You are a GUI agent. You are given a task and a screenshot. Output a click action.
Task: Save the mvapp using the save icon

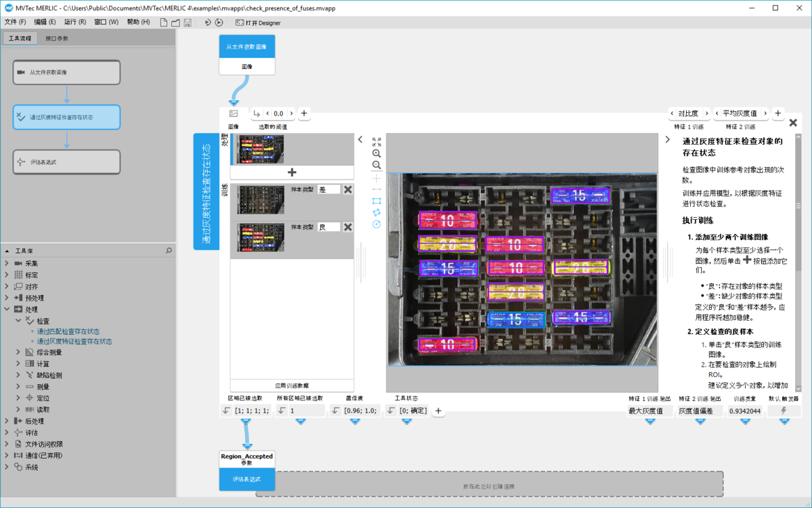tap(187, 22)
